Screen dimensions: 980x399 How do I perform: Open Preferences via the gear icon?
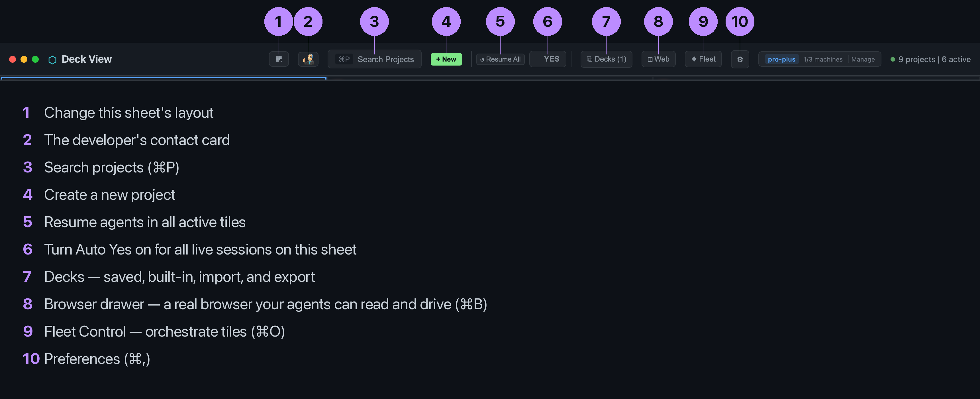coord(740,59)
